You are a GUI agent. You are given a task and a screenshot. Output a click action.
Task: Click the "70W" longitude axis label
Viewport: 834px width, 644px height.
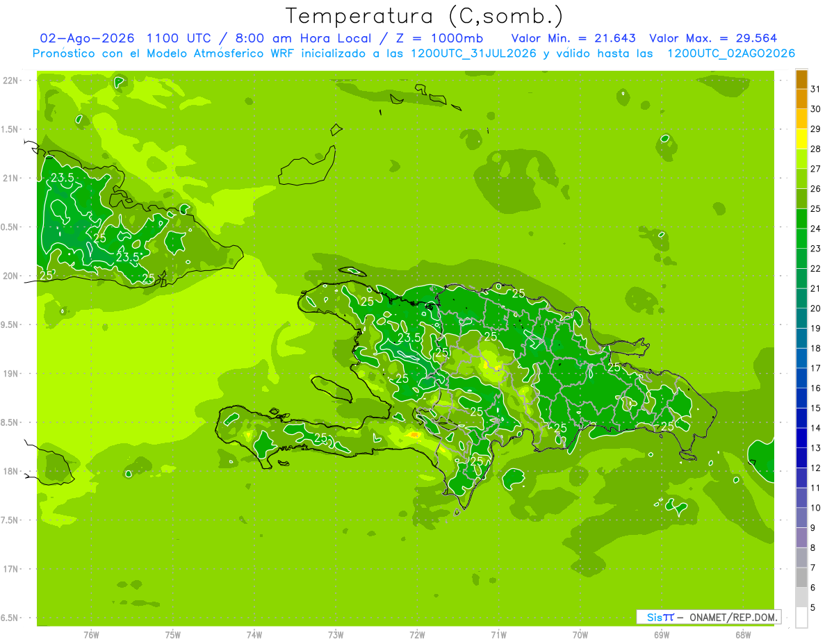click(x=580, y=634)
